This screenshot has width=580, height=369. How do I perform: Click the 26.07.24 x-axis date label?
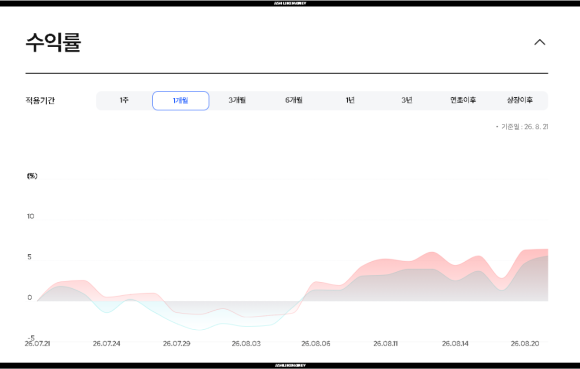107,343
